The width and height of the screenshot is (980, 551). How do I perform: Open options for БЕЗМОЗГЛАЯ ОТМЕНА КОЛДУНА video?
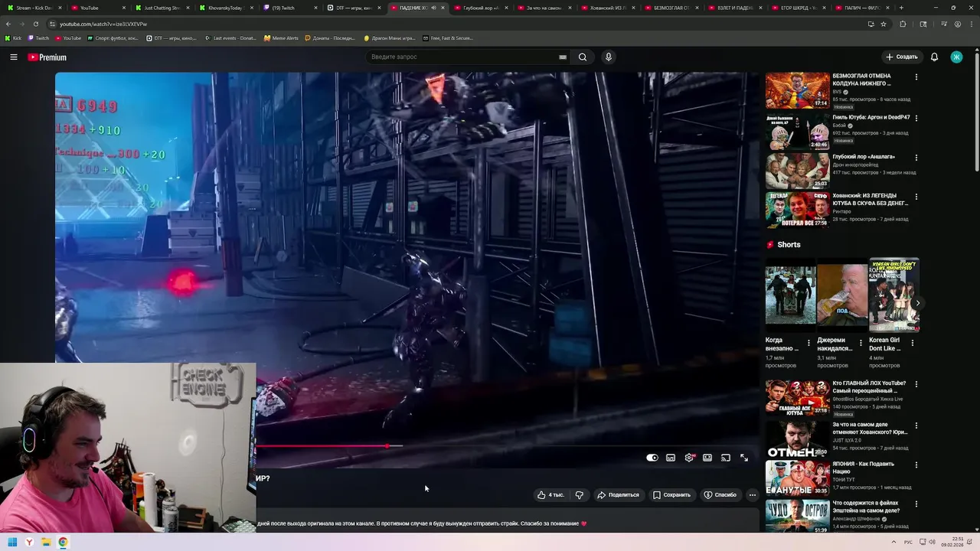916,77
